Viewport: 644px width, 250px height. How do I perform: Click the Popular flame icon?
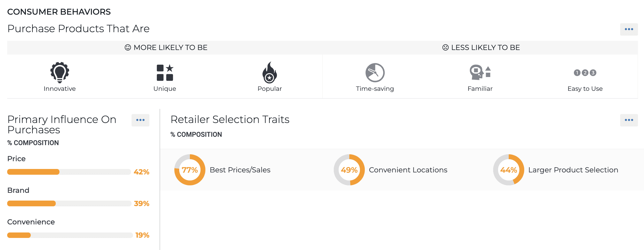(x=269, y=72)
